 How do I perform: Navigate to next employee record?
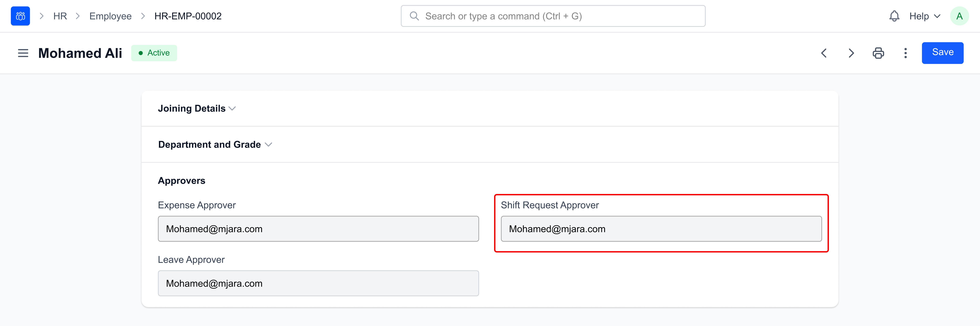coord(851,53)
